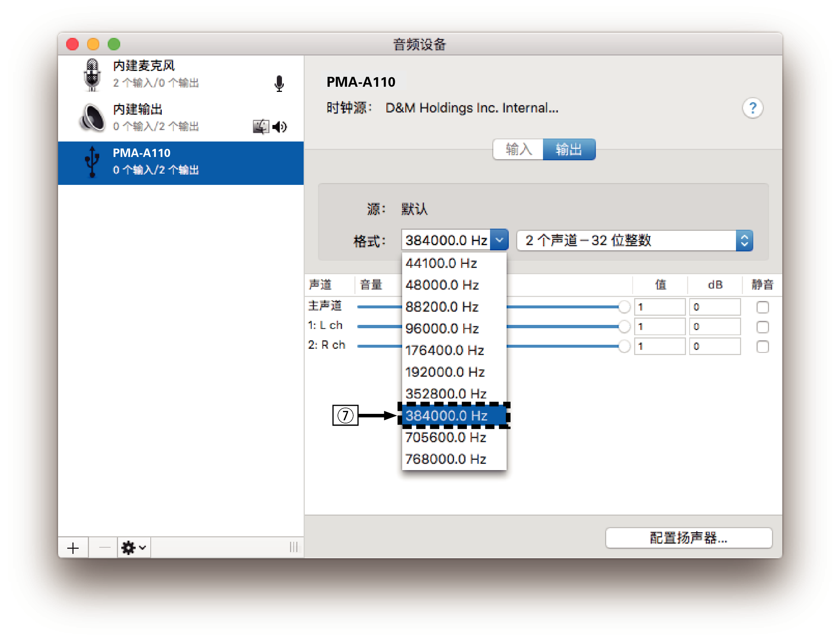Click the help question mark button

tap(753, 109)
